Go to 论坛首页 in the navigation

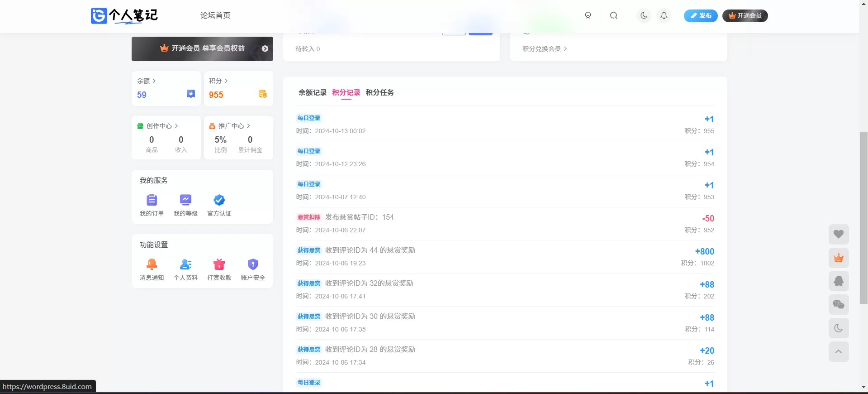pyautogui.click(x=215, y=15)
